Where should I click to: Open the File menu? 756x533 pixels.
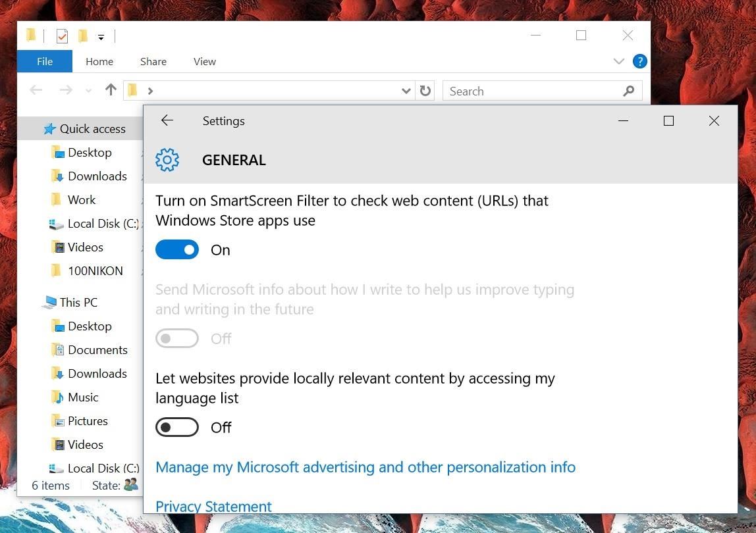click(x=44, y=61)
